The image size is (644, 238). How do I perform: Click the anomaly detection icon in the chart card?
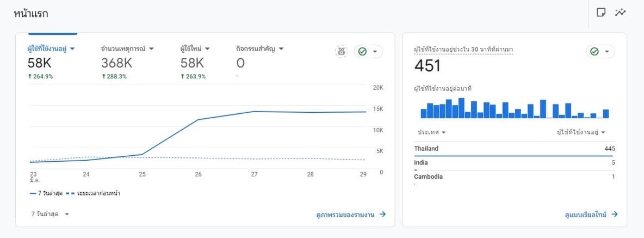pos(341,51)
